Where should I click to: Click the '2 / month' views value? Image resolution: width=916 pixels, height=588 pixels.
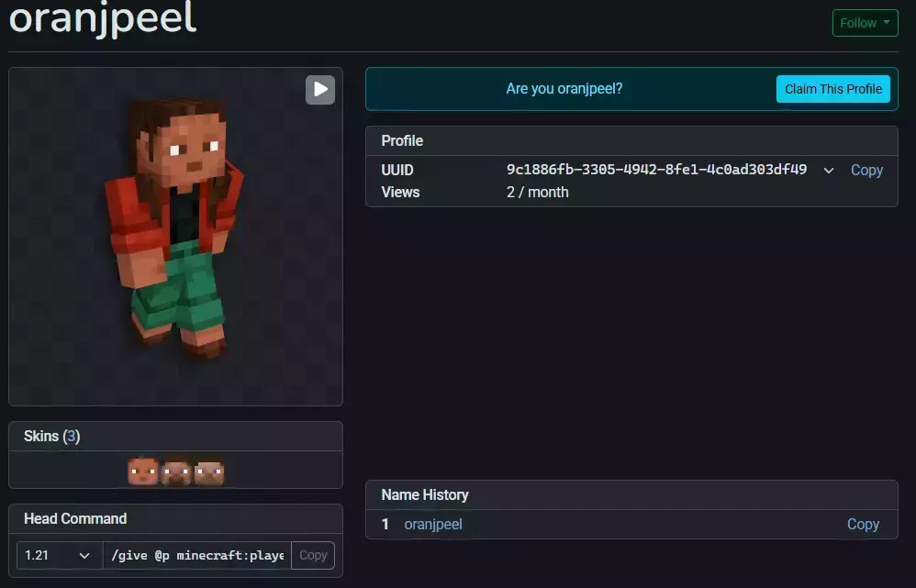[x=538, y=192]
